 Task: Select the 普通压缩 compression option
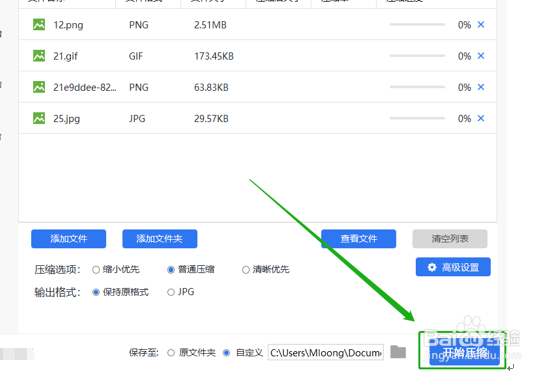(x=171, y=270)
